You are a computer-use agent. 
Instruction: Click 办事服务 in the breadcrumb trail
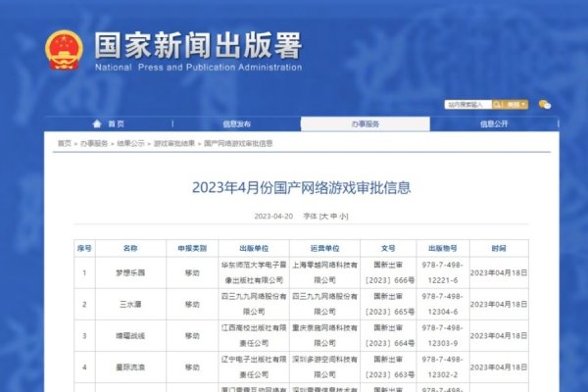(x=94, y=143)
